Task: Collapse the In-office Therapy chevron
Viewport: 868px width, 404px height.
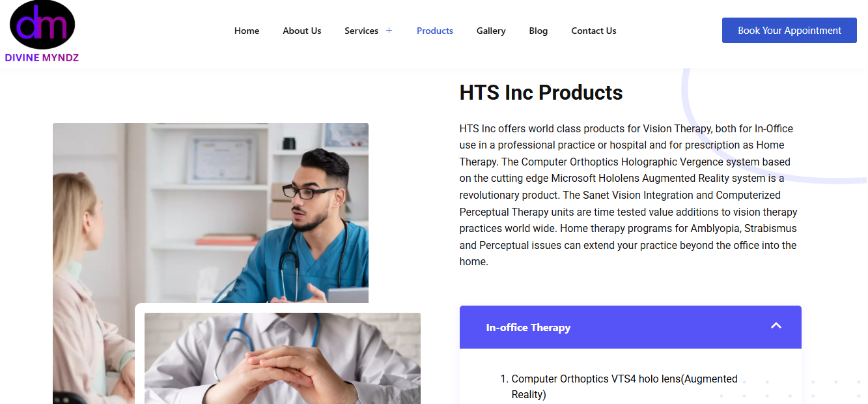Action: point(776,326)
